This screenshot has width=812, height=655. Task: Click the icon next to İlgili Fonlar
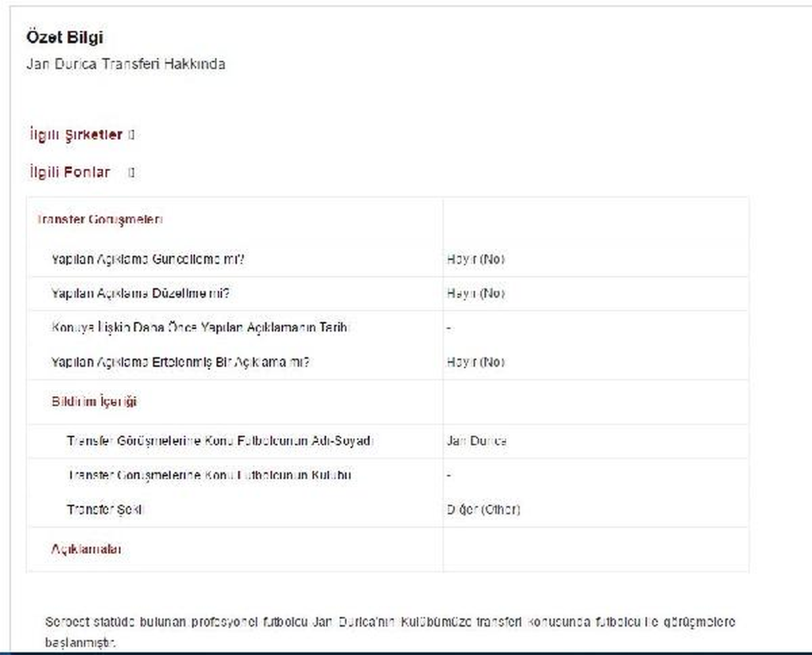(x=131, y=173)
